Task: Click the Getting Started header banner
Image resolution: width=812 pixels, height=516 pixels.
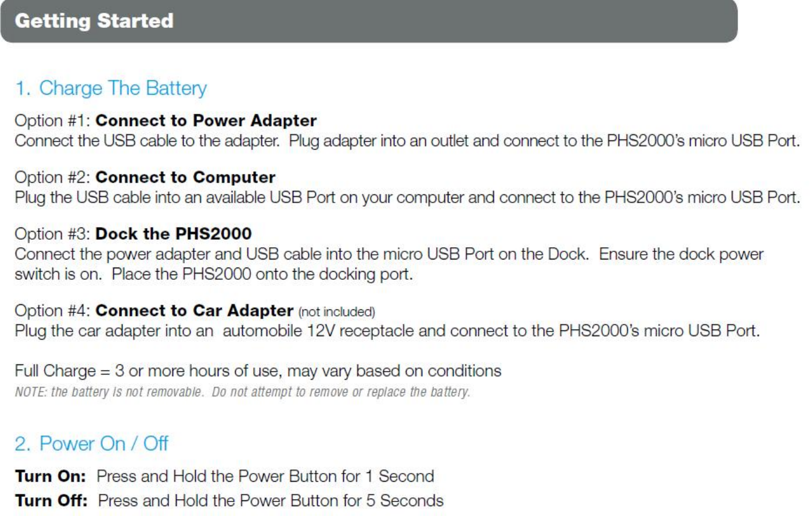Action: click(x=369, y=21)
